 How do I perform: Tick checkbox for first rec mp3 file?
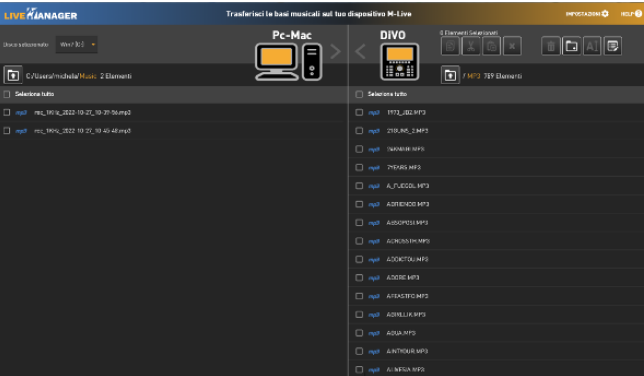pyautogui.click(x=7, y=112)
